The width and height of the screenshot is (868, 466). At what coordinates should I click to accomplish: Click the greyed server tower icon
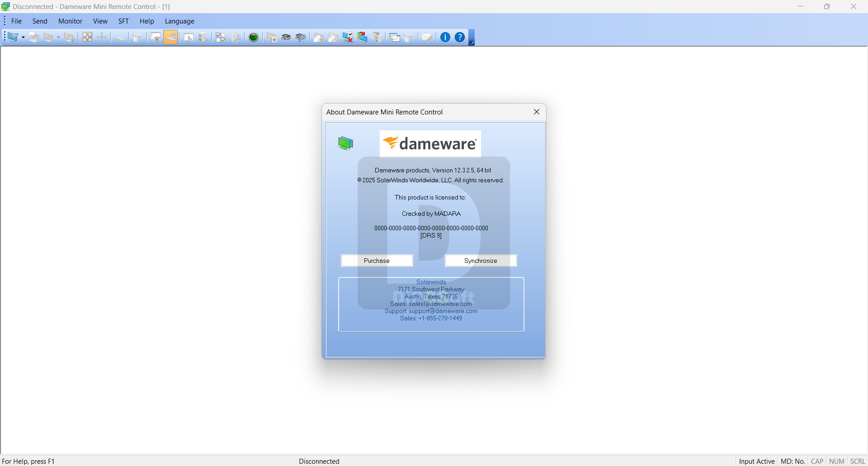click(377, 38)
